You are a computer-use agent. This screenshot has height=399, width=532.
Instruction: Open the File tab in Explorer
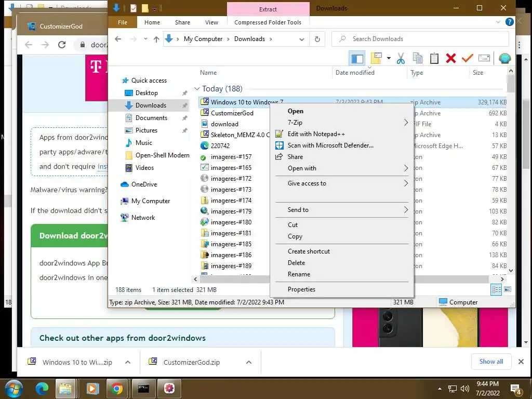[123, 22]
